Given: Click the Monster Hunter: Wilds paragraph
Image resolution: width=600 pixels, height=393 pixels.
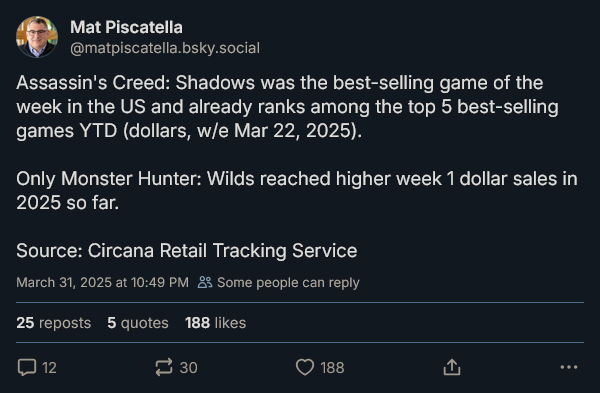Looking at the screenshot, I should coord(297,191).
